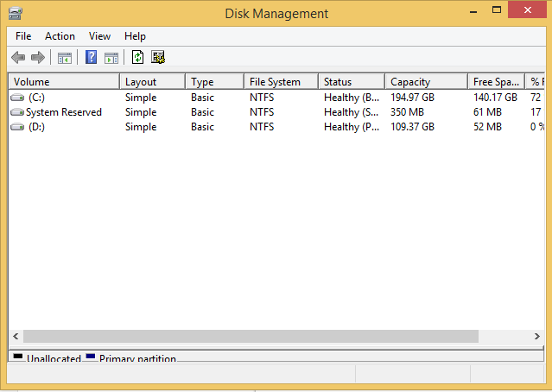Click the 140.17 GB free space cell
The image size is (552, 392).
coord(495,98)
